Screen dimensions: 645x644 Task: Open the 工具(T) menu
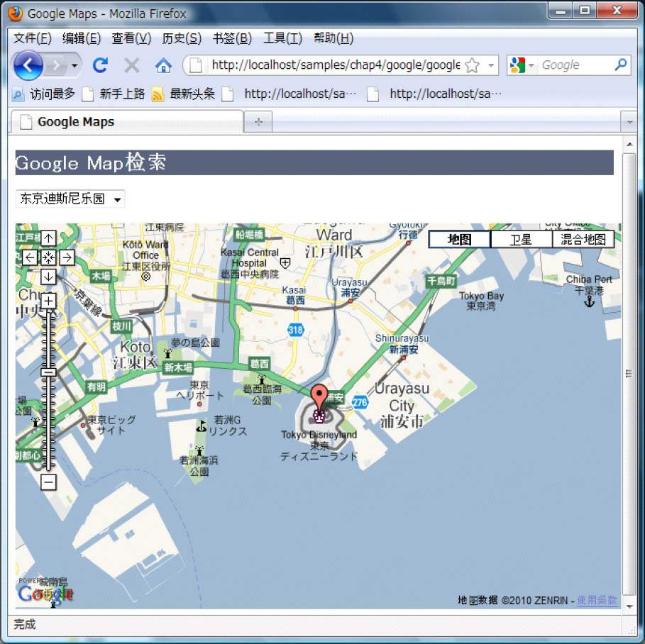282,38
